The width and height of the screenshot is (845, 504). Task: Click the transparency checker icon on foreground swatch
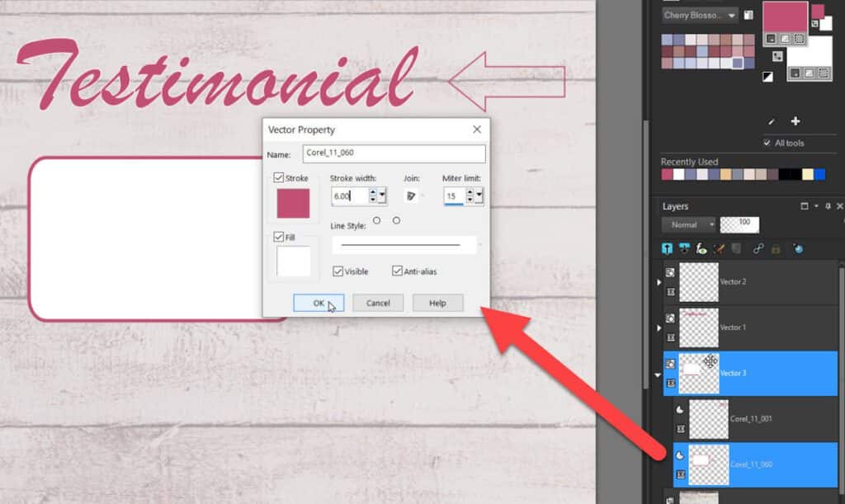[x=798, y=38]
